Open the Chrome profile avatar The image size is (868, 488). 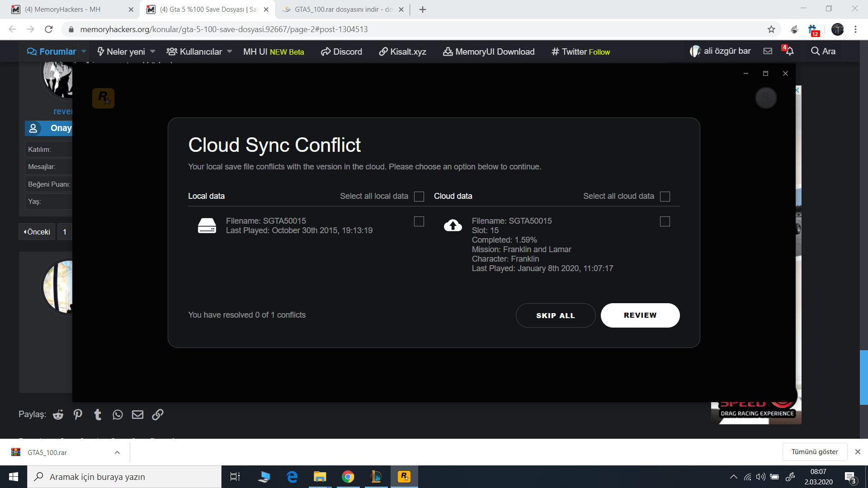(837, 29)
